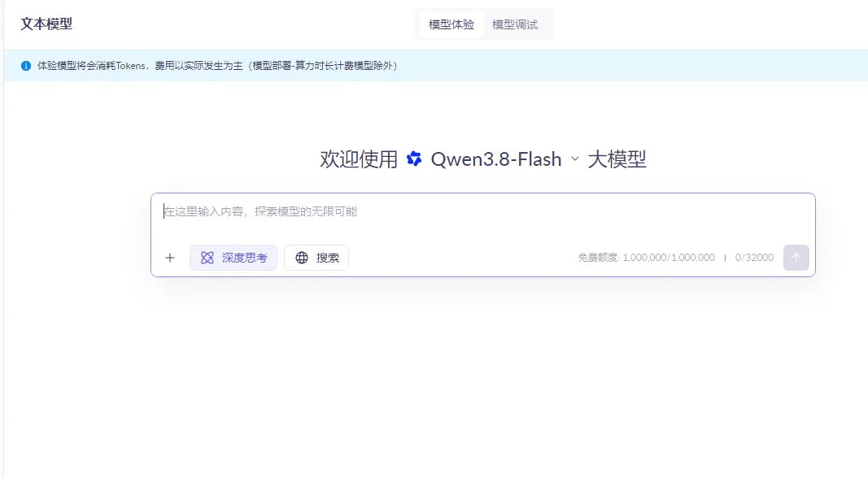Click the 0/32000 character counter
This screenshot has width=868, height=478.
(754, 258)
